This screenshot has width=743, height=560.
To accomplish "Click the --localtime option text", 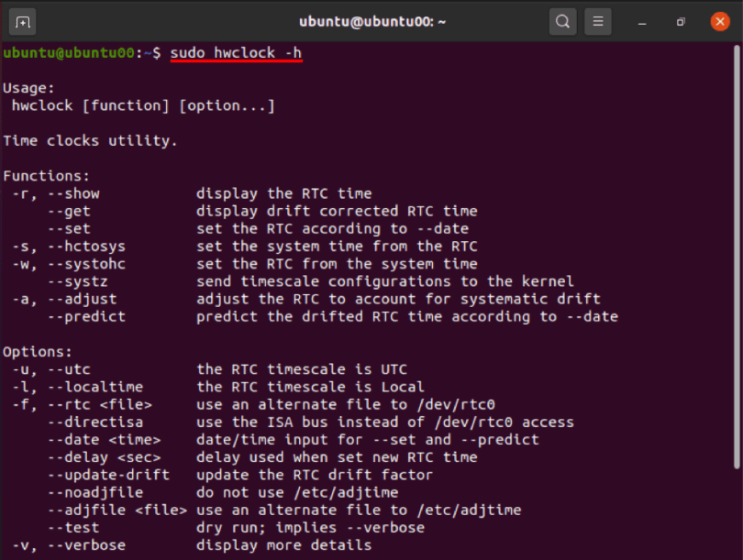I will pyautogui.click(x=94, y=387).
